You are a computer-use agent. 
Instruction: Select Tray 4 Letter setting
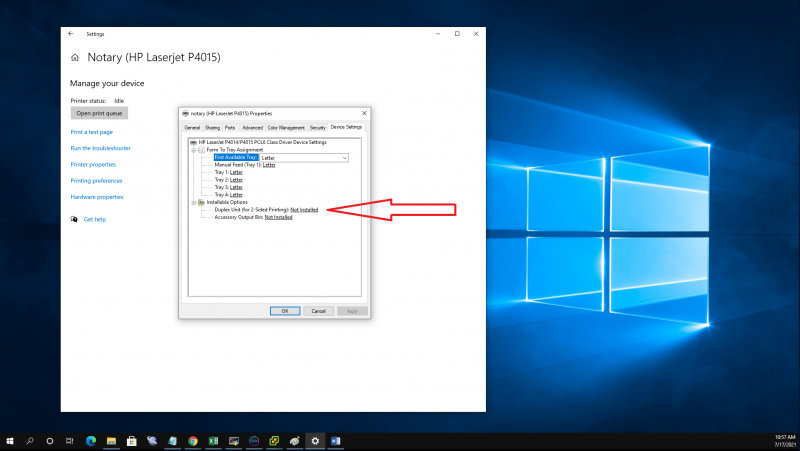pyautogui.click(x=236, y=194)
